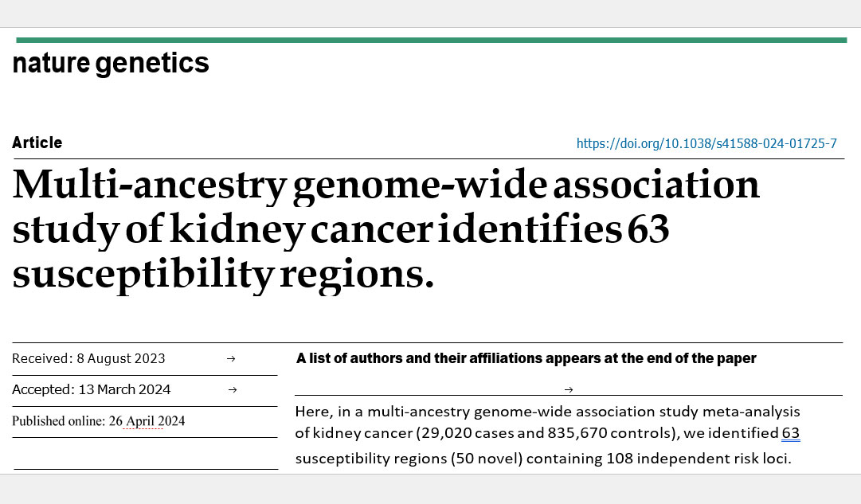861x504 pixels.
Task: Click the nature genetics journal logo
Action: tap(111, 63)
